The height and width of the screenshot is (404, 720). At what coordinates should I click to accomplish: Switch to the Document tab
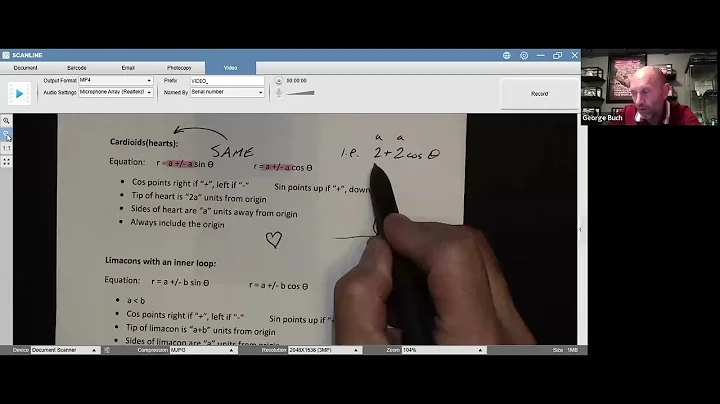pyautogui.click(x=25, y=68)
